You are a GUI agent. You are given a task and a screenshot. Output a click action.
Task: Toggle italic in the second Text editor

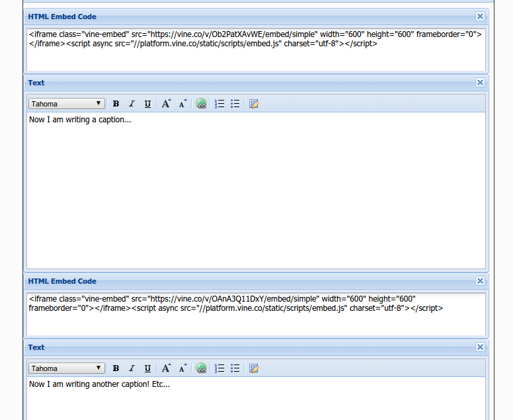132,368
